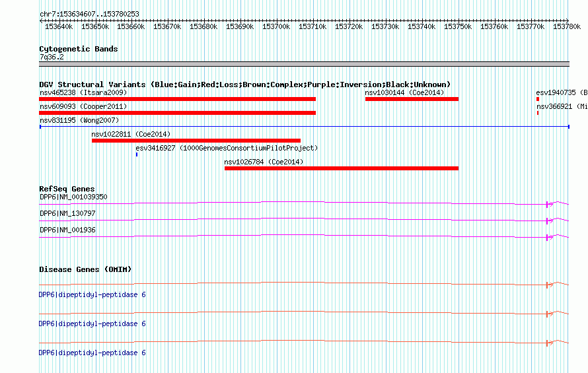Screen dimensions: 588x373
Task: Click the chr7:153634607..153780253 region label
Action: pos(89,15)
